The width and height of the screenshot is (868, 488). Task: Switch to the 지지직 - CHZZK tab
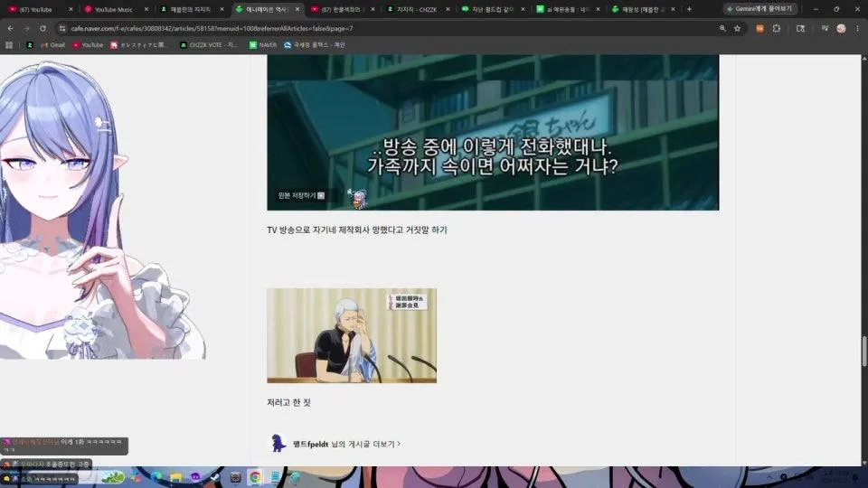(419, 9)
